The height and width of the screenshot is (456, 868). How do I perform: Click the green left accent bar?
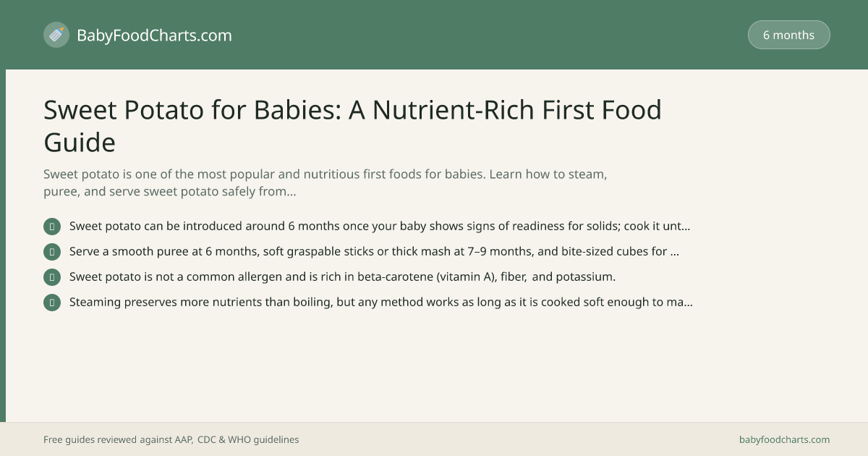3,245
